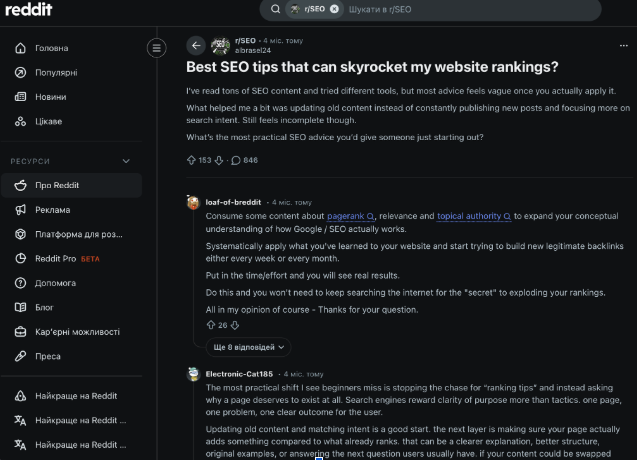Click the r/SEO community avatar
The height and width of the screenshot is (460, 637).
pyautogui.click(x=220, y=46)
